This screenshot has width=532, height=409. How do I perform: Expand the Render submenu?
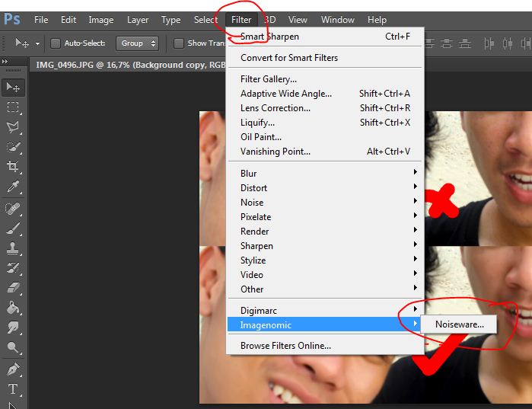point(326,231)
